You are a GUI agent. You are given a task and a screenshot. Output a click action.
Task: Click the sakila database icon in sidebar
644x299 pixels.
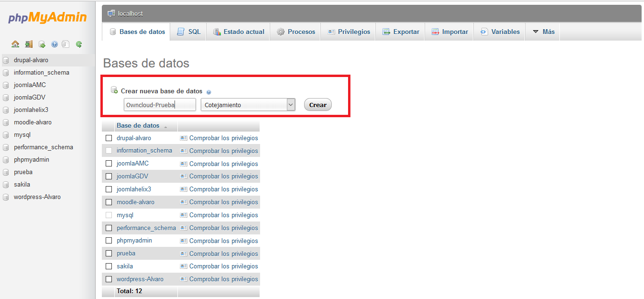pyautogui.click(x=6, y=185)
